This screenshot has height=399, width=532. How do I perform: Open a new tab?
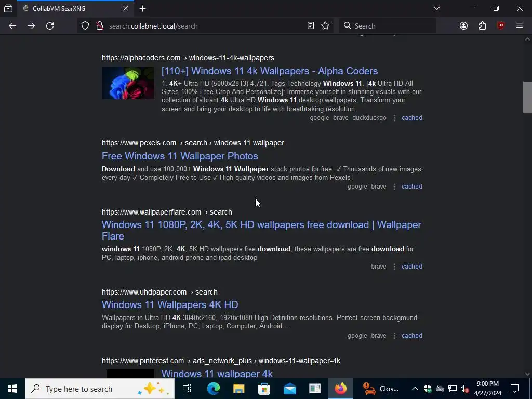point(143,8)
